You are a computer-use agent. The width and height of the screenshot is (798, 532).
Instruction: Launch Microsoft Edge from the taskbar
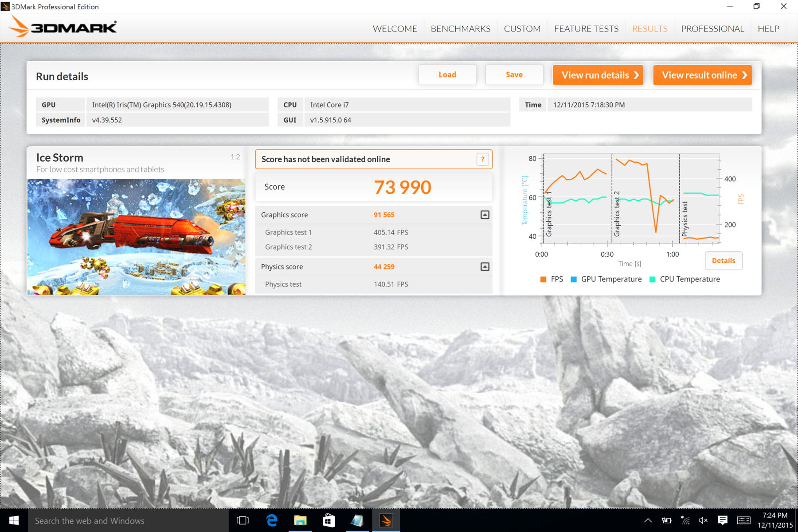click(x=271, y=520)
